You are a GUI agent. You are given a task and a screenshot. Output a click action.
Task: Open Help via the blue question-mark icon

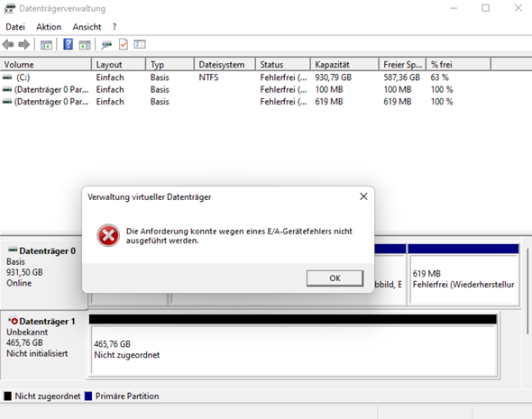click(69, 44)
